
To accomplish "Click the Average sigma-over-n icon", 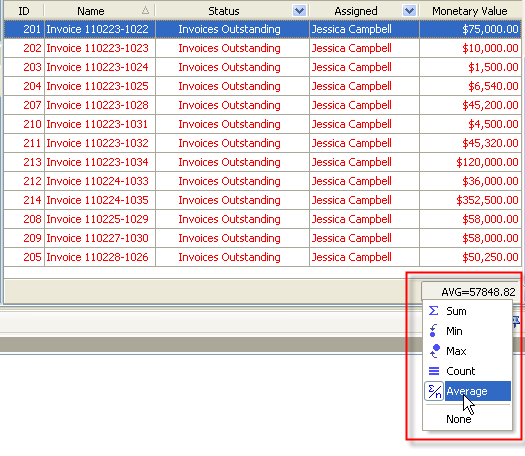I will click(x=434, y=391).
